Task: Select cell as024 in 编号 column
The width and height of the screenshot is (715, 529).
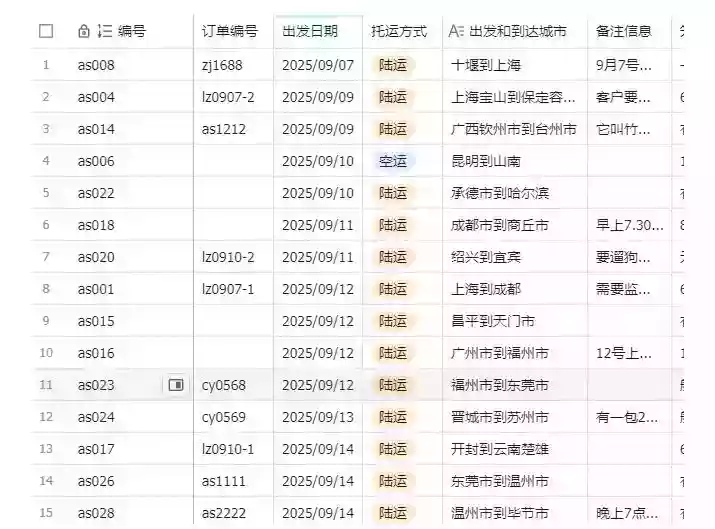Action: coord(96,417)
